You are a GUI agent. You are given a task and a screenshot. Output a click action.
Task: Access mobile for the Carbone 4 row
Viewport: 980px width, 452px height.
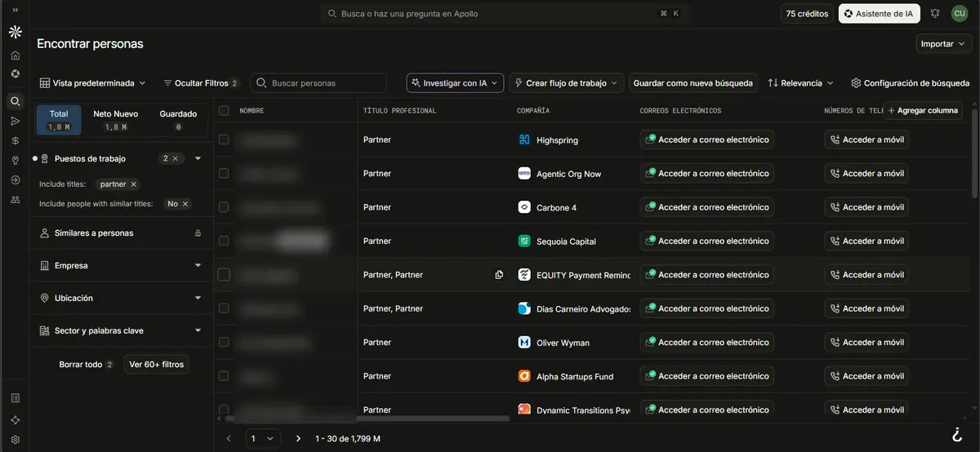pos(866,207)
